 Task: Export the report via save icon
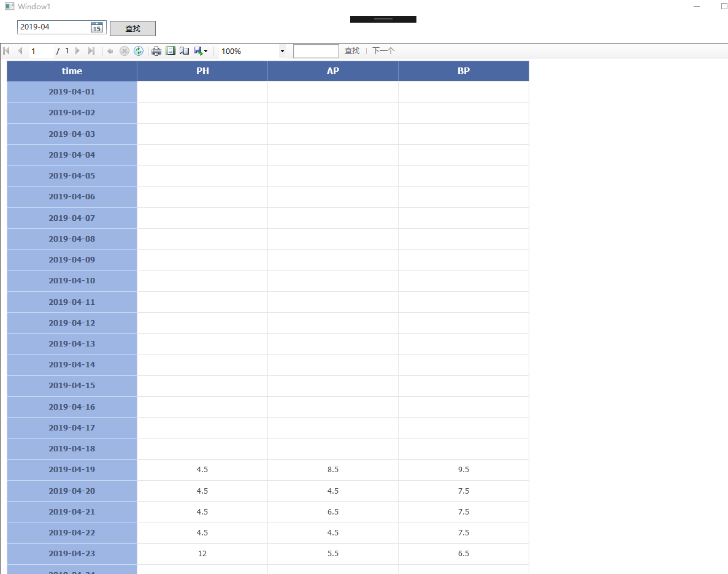(x=197, y=51)
